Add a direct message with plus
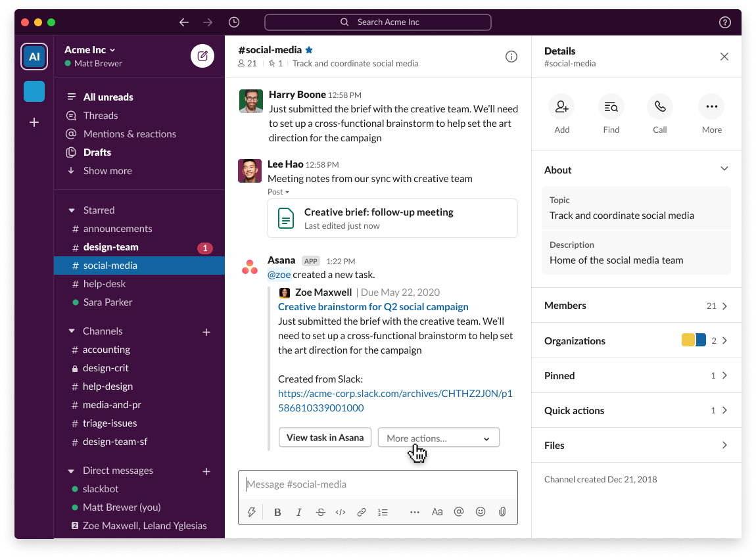 pyautogui.click(x=206, y=471)
